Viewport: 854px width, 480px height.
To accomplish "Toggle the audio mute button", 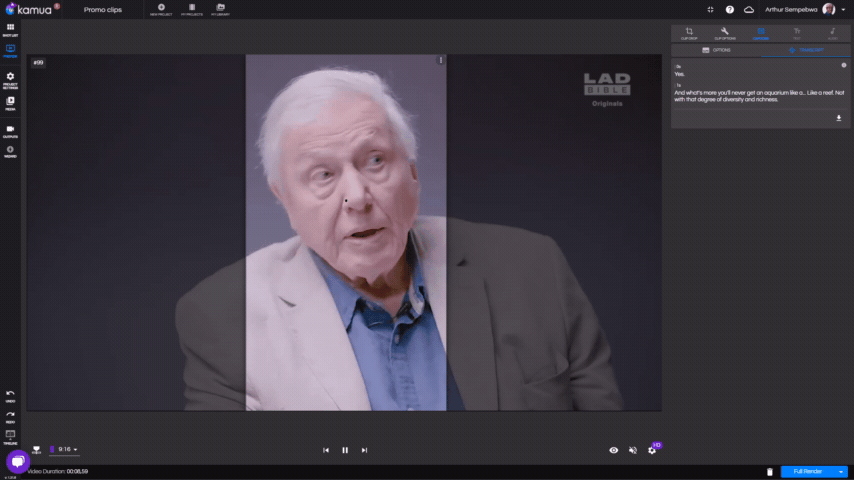I will point(633,450).
